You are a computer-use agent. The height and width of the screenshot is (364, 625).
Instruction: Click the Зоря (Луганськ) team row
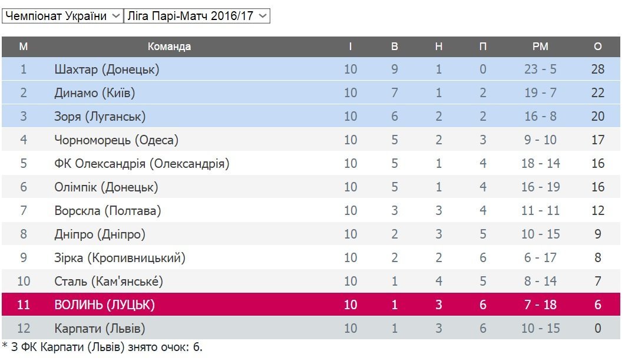point(100,117)
